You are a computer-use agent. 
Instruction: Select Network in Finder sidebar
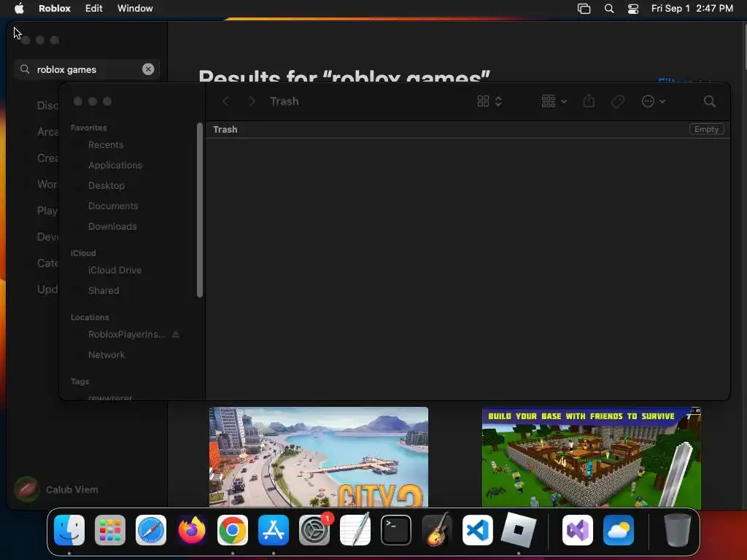(x=107, y=355)
